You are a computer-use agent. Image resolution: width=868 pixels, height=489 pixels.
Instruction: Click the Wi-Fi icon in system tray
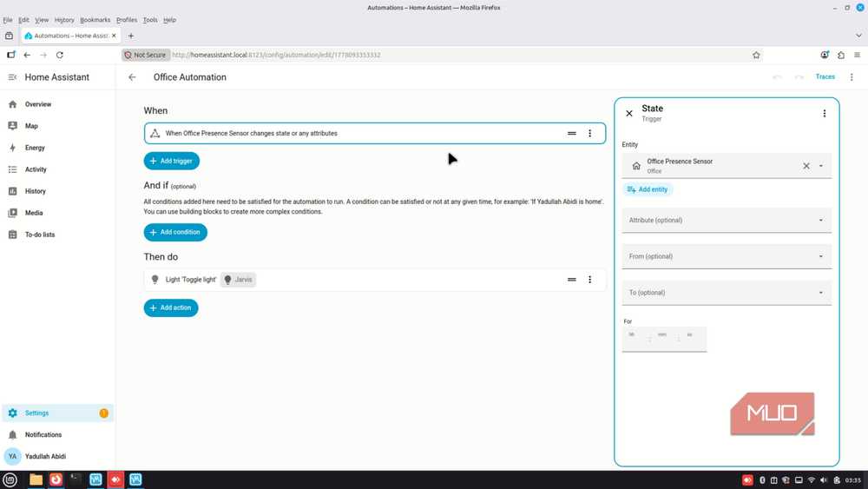(x=811, y=480)
